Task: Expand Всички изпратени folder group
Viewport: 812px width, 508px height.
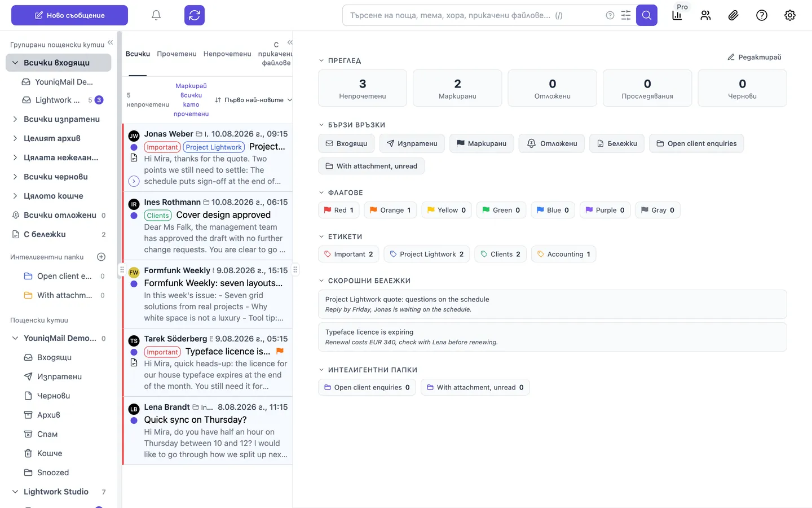Action: 15,119
